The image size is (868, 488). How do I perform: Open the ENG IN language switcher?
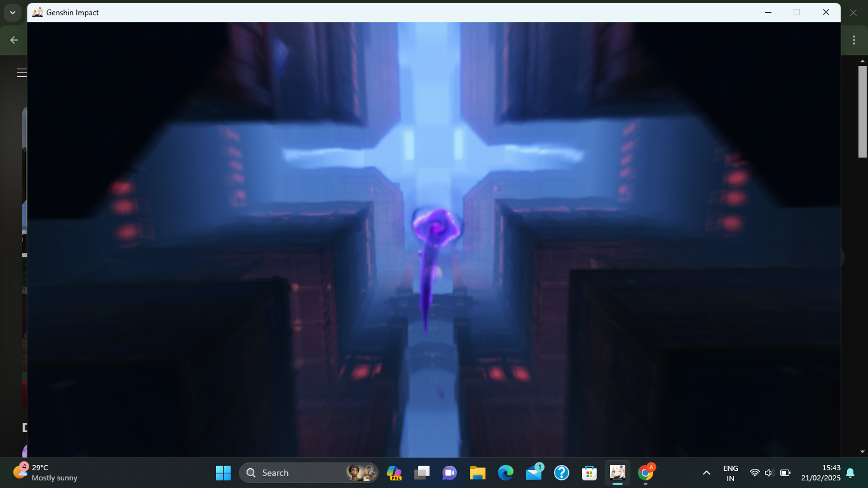(x=730, y=473)
